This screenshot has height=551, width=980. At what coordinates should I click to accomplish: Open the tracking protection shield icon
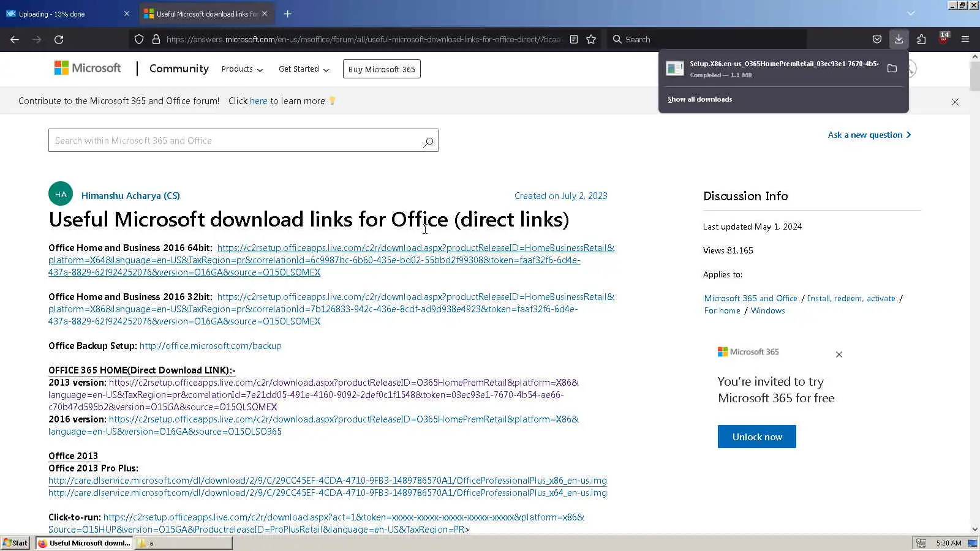[x=139, y=39]
